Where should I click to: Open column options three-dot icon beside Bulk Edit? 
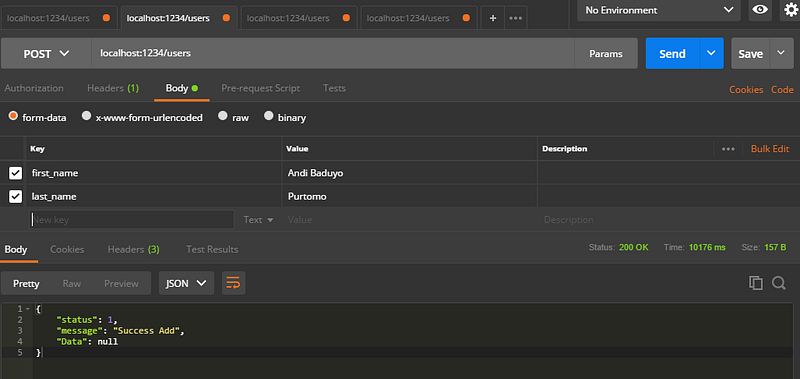point(728,149)
